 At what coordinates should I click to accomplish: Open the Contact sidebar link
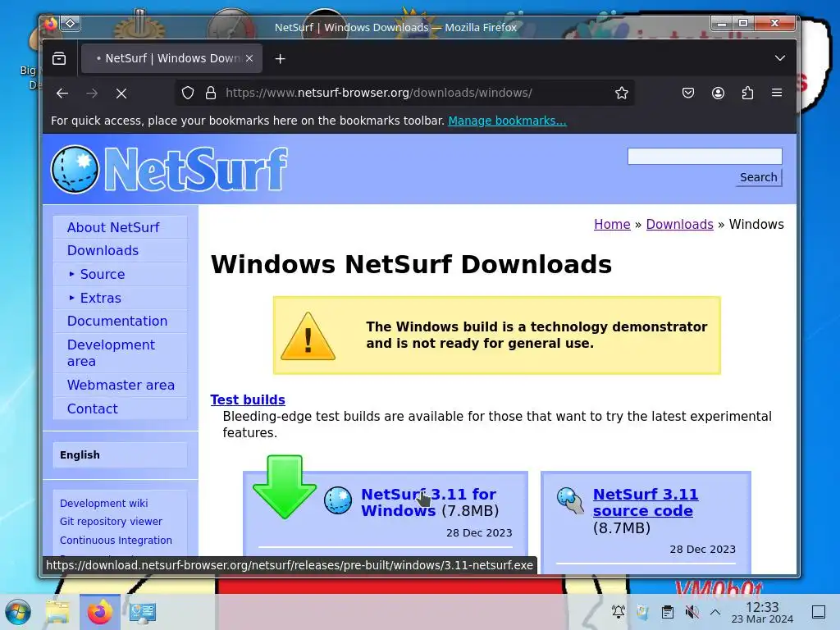pyautogui.click(x=92, y=409)
